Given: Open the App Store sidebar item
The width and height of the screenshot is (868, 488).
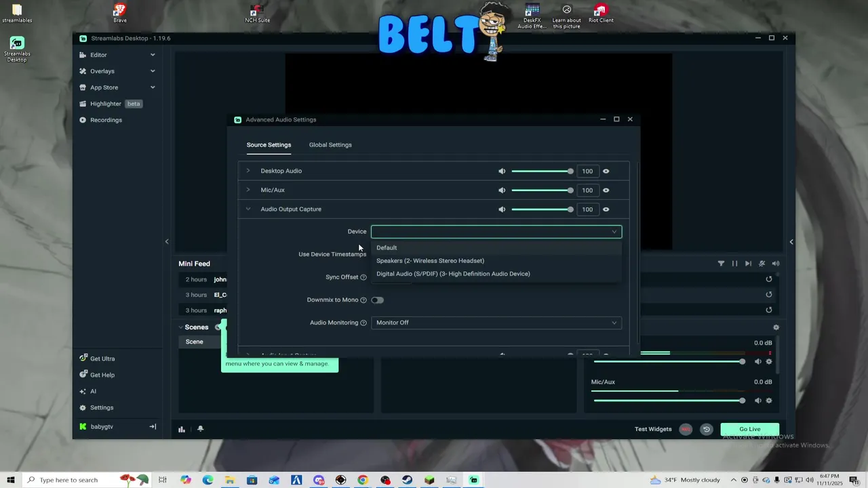Looking at the screenshot, I should pos(104,87).
